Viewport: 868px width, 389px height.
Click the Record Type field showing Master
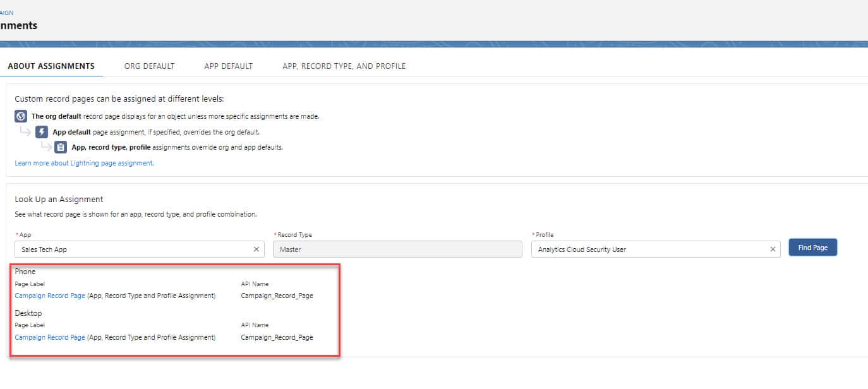pos(397,249)
